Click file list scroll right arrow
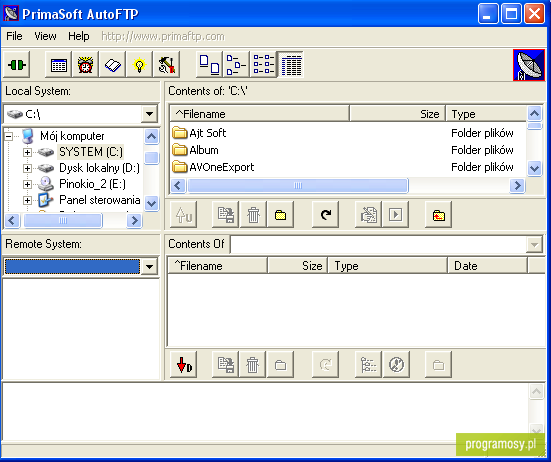The height and width of the screenshot is (462, 551). tap(517, 186)
